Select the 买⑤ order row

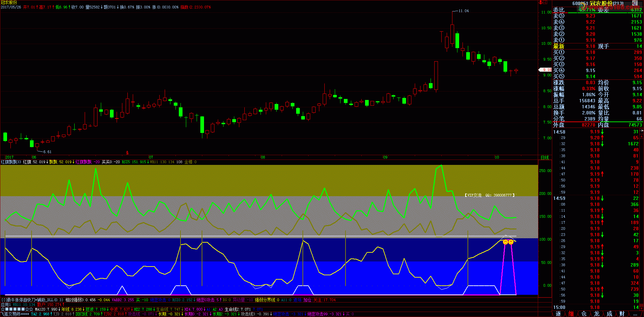598,76
